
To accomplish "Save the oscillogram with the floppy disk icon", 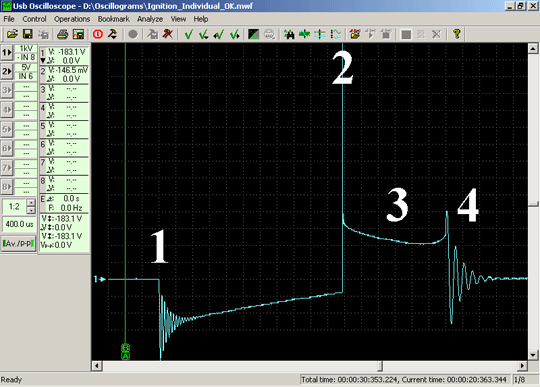I will (x=28, y=34).
